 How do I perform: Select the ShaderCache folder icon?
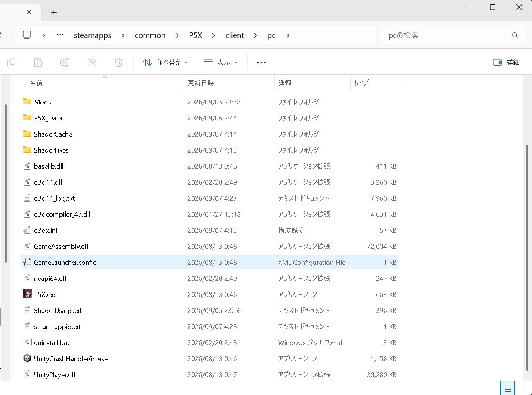27,134
